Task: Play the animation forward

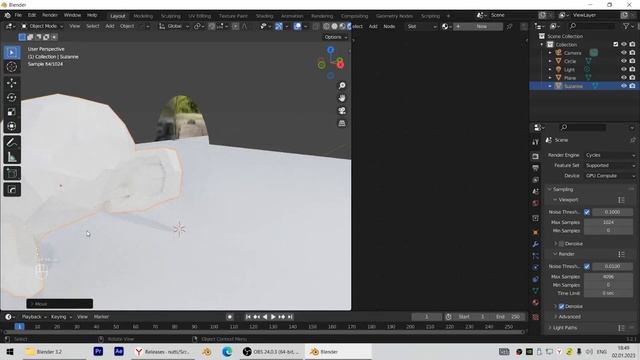Action: (x=273, y=317)
